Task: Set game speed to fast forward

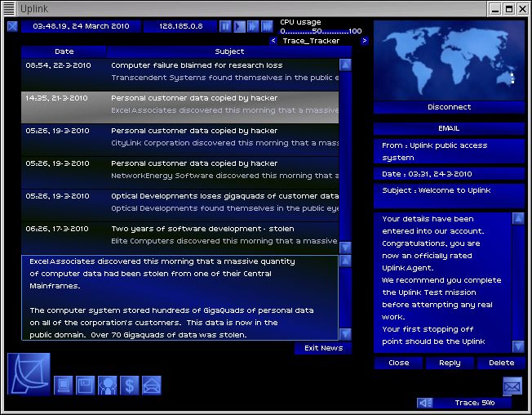Action: pyautogui.click(x=253, y=26)
